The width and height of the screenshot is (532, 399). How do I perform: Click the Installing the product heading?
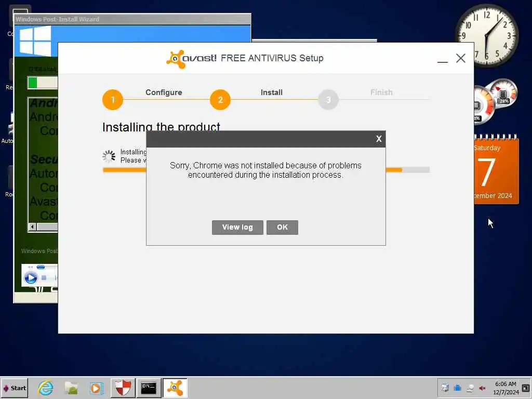pyautogui.click(x=161, y=127)
